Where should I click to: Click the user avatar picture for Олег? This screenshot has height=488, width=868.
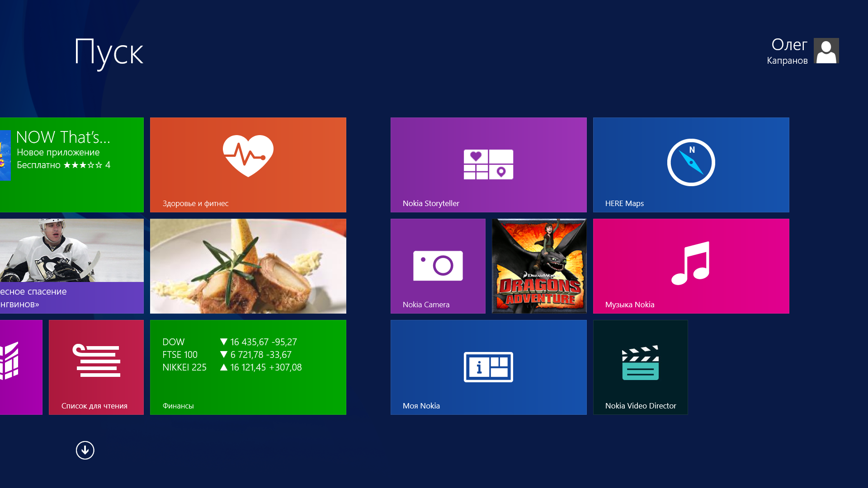point(826,51)
